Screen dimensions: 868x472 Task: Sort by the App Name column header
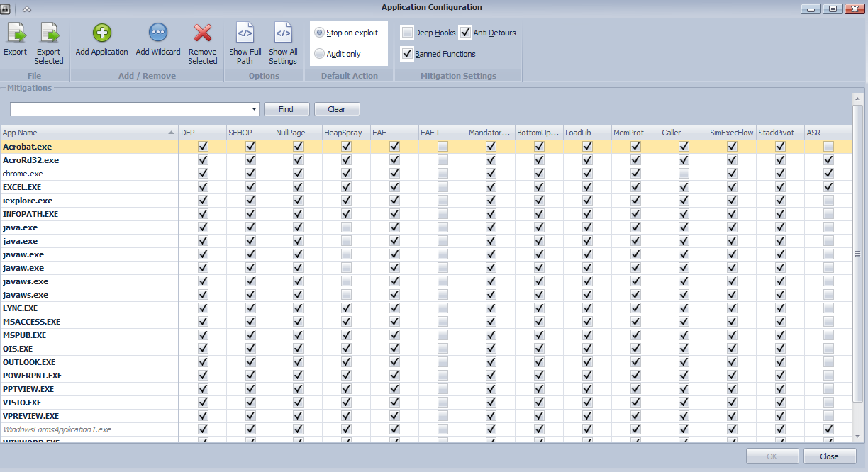tap(89, 133)
